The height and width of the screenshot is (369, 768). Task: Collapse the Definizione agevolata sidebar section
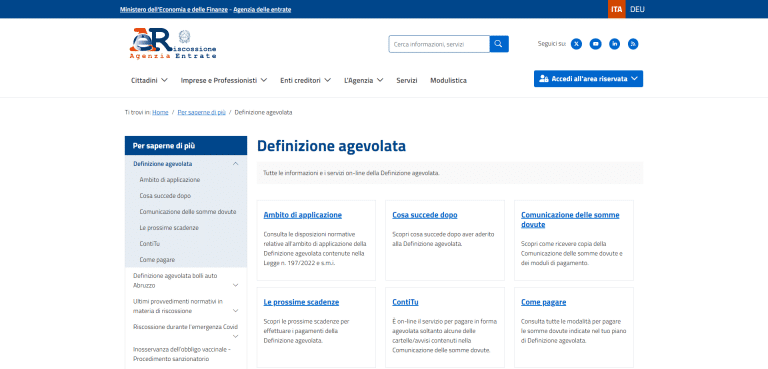(x=235, y=164)
